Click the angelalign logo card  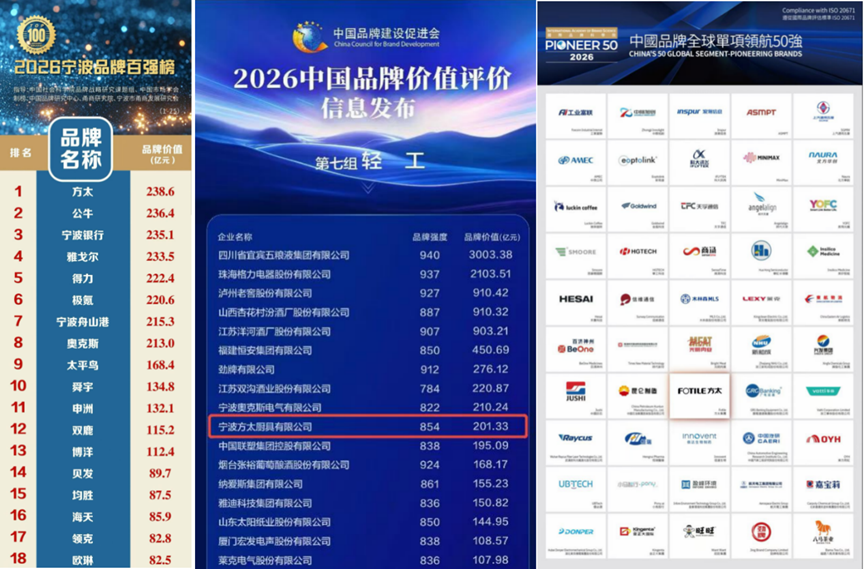(761, 209)
